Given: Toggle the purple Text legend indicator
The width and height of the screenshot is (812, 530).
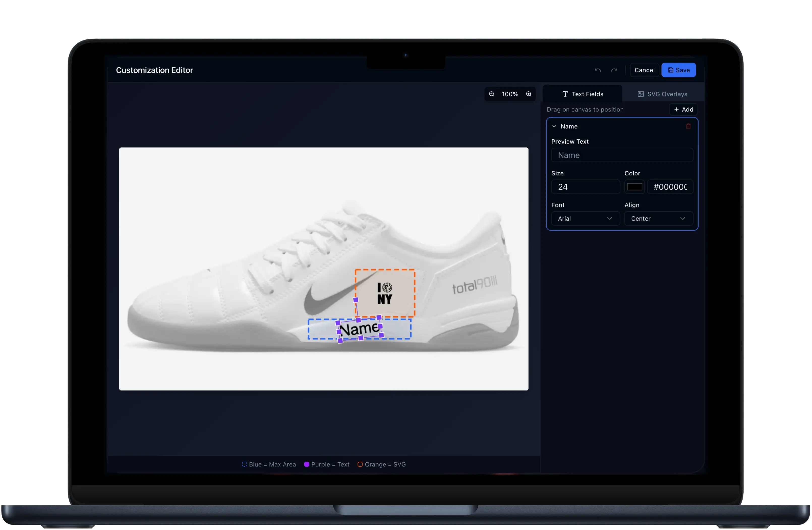Looking at the screenshot, I should click(x=307, y=464).
